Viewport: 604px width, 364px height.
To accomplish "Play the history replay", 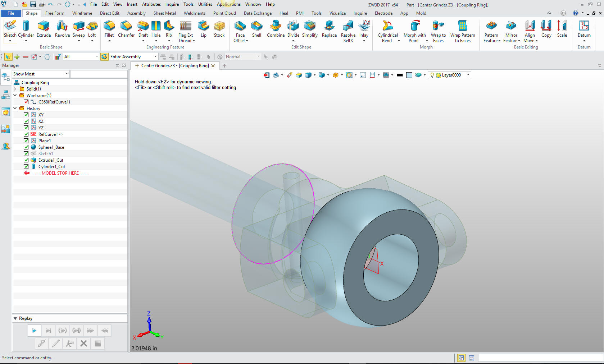I will point(34,331).
